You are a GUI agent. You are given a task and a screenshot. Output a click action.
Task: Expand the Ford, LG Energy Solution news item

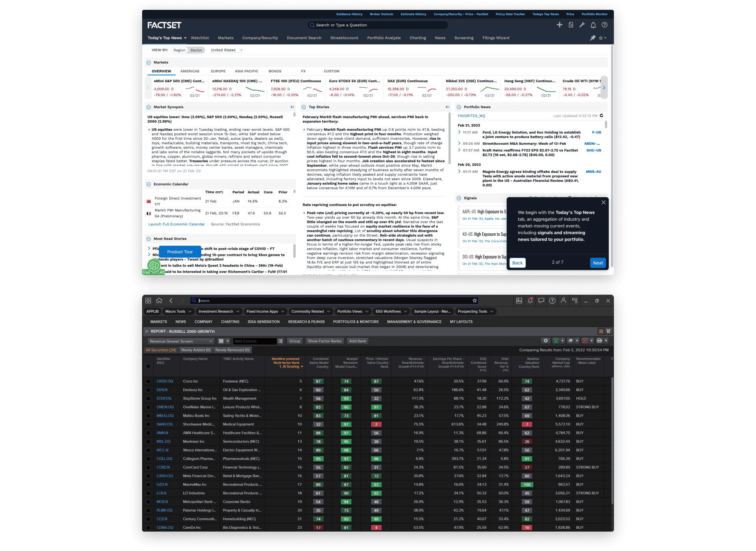point(459,132)
